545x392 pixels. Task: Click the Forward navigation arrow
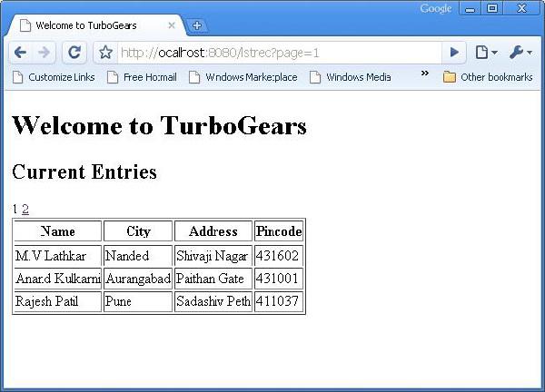click(x=45, y=53)
